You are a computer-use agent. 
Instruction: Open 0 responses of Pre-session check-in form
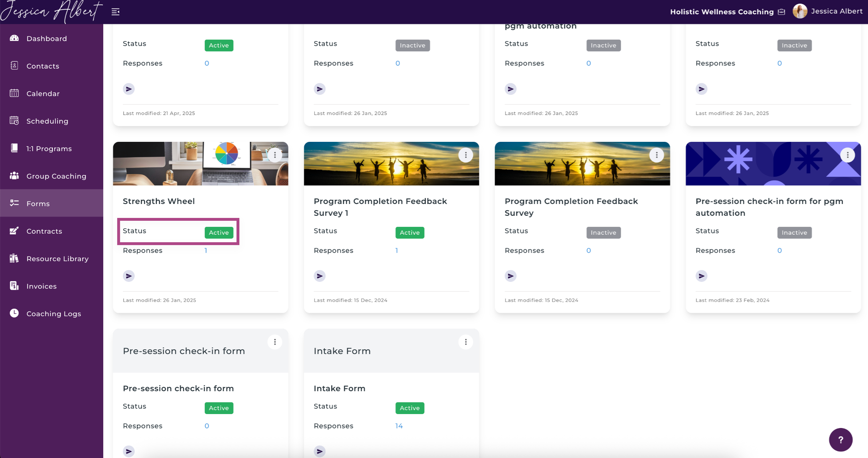[207, 426]
